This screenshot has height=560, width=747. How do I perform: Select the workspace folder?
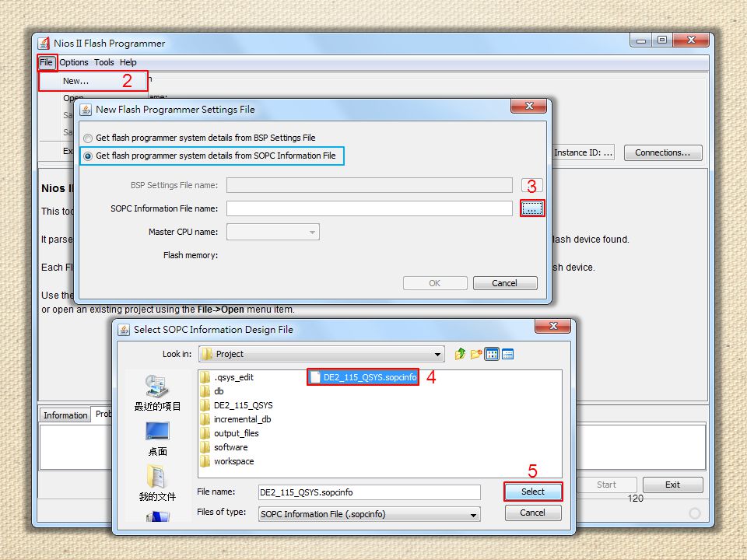227,461
